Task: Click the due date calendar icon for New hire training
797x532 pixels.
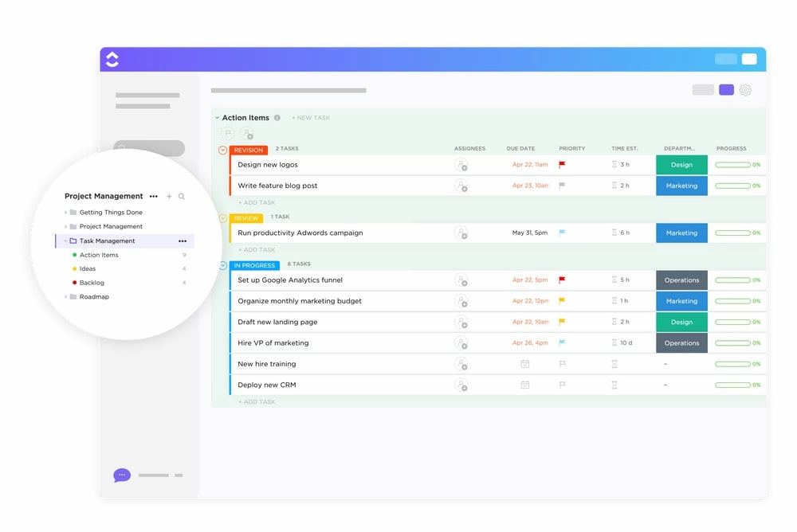Action: pos(524,364)
